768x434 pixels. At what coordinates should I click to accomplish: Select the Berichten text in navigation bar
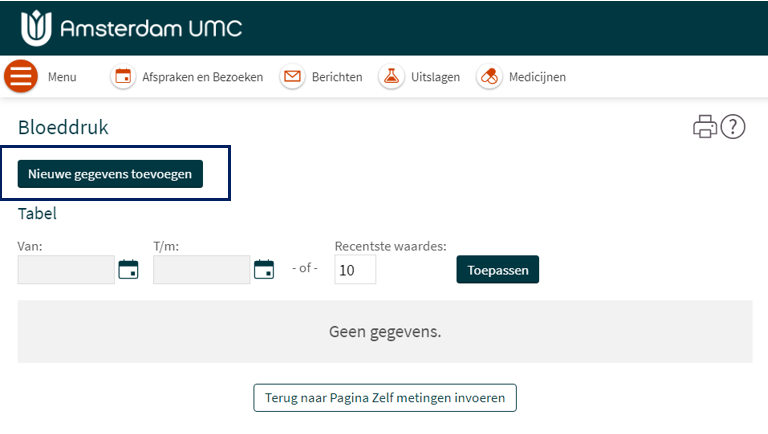pyautogui.click(x=337, y=77)
